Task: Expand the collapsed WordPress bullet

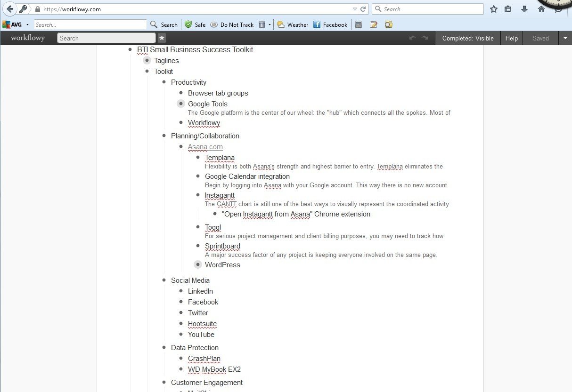Action: point(198,264)
